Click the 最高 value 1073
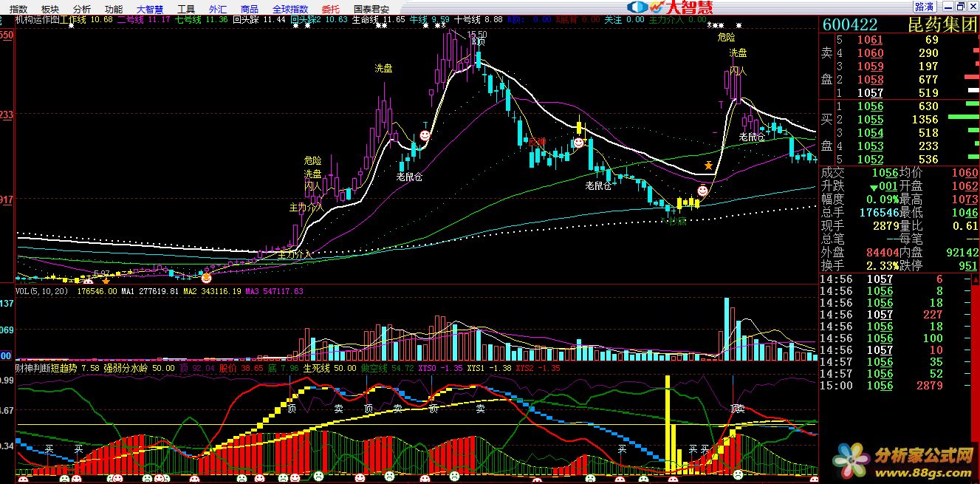 tap(964, 200)
